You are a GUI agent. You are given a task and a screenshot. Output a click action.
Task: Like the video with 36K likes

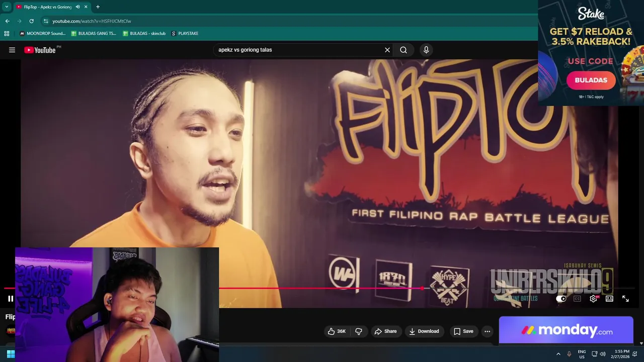(337, 331)
